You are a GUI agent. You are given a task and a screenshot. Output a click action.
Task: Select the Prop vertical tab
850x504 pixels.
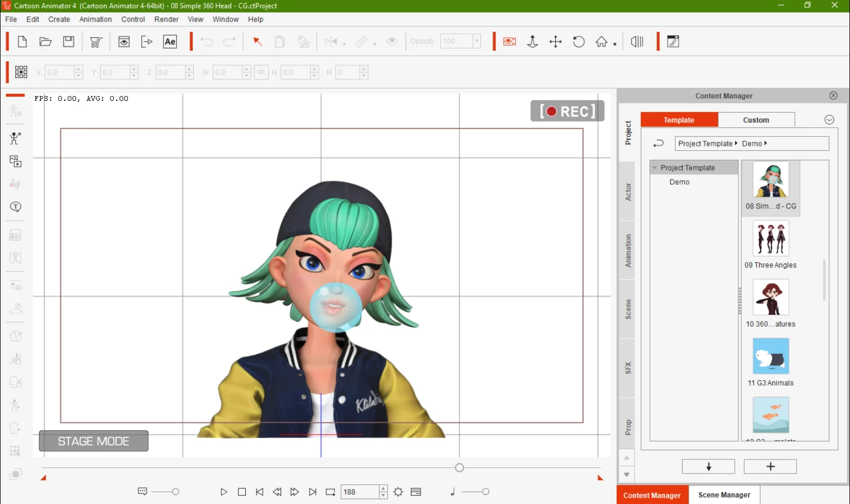point(628,427)
